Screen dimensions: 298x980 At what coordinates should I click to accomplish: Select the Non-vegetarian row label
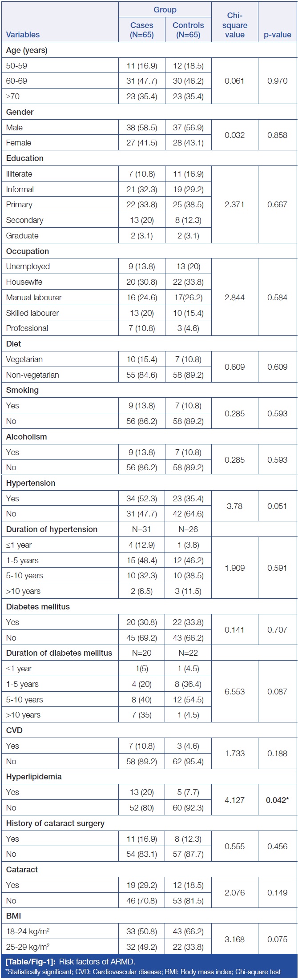(32, 375)
